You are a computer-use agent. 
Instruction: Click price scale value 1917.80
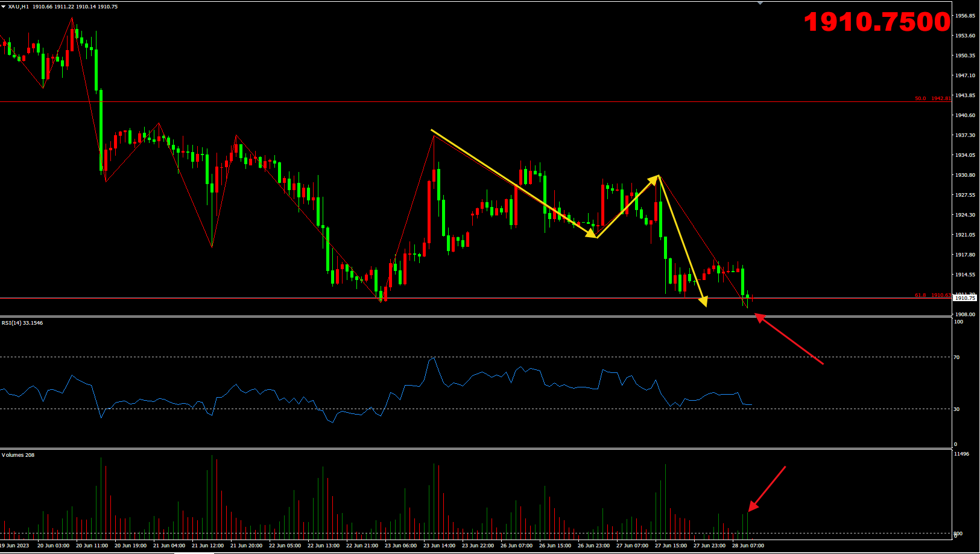pyautogui.click(x=965, y=255)
